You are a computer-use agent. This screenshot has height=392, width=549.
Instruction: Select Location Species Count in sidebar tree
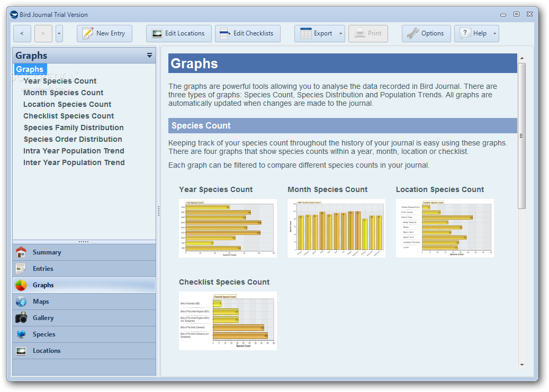pos(67,104)
